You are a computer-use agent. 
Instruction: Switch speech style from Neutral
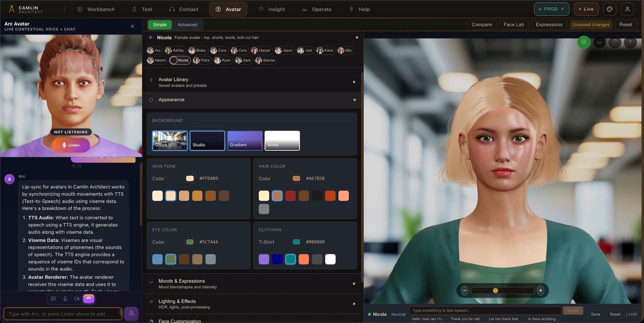coord(398,314)
